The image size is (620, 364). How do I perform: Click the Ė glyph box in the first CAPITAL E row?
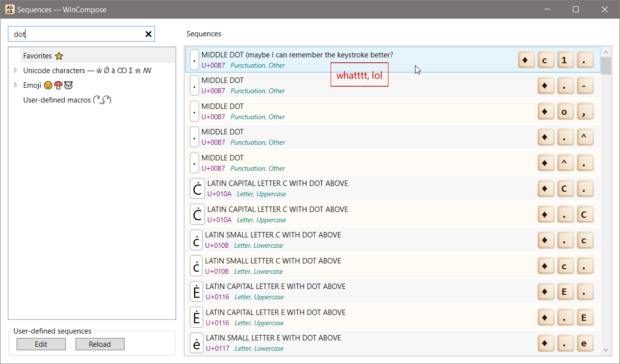point(197,291)
